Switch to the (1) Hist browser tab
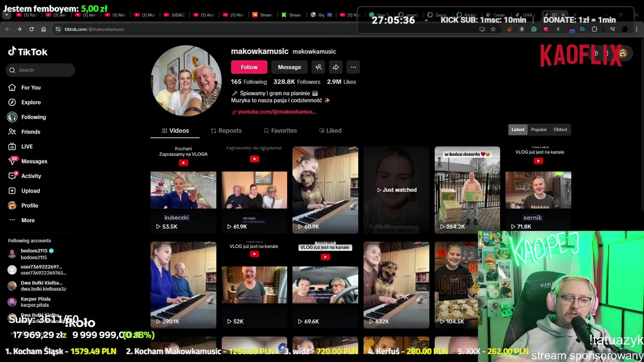 (233, 15)
